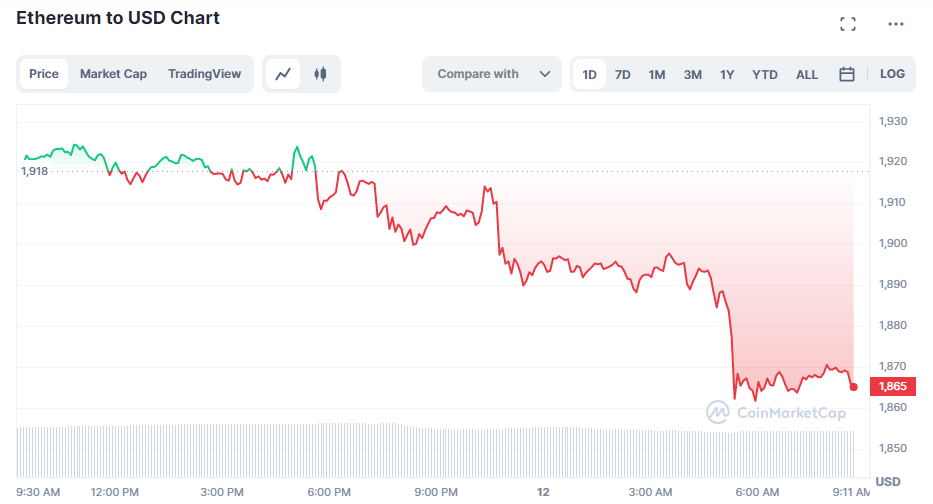Show the 1M time range
This screenshot has height=504, width=933.
[x=657, y=74]
